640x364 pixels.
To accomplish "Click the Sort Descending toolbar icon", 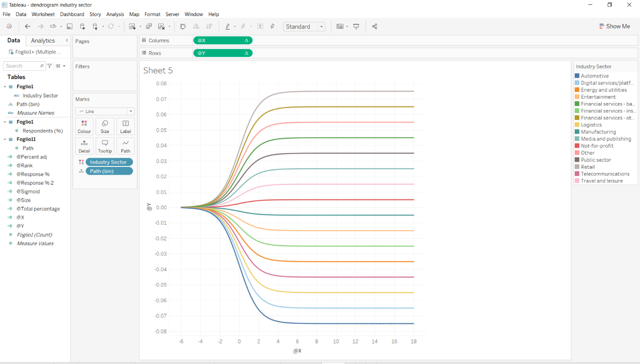I will point(209,26).
